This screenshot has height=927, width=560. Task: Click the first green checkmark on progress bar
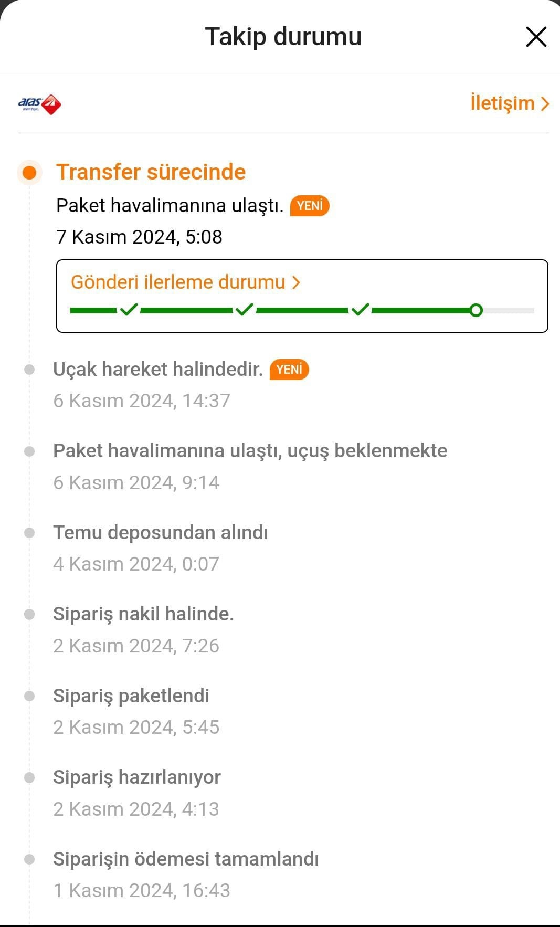click(x=129, y=310)
